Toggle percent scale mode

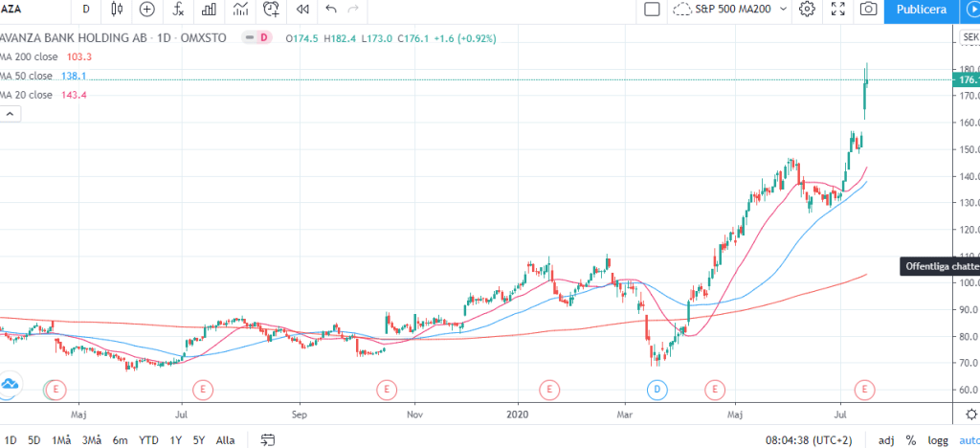(x=911, y=439)
